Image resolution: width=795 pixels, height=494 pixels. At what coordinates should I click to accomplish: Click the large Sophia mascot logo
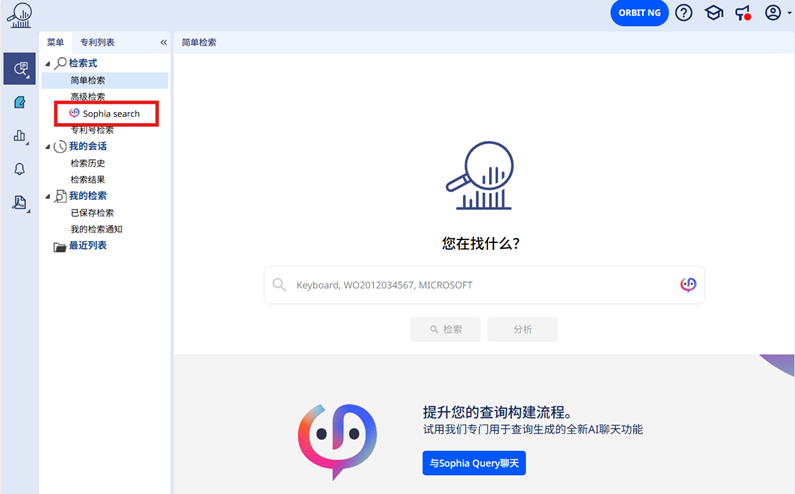337,440
